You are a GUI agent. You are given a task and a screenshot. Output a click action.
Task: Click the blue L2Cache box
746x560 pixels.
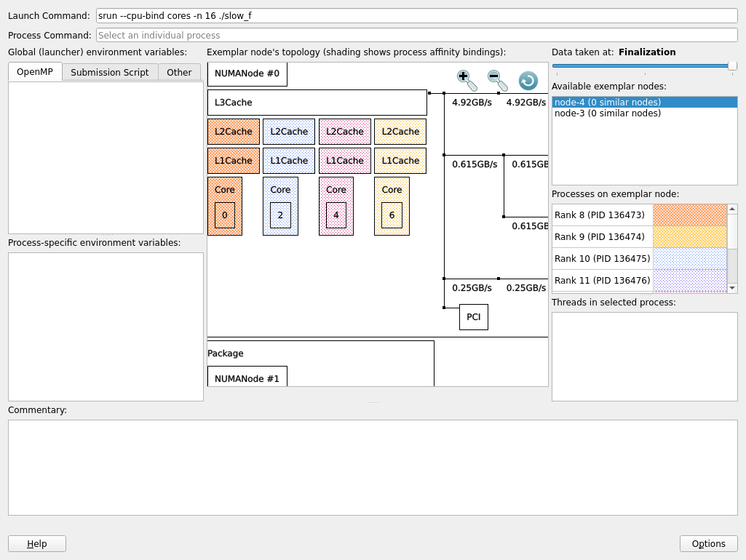click(289, 132)
